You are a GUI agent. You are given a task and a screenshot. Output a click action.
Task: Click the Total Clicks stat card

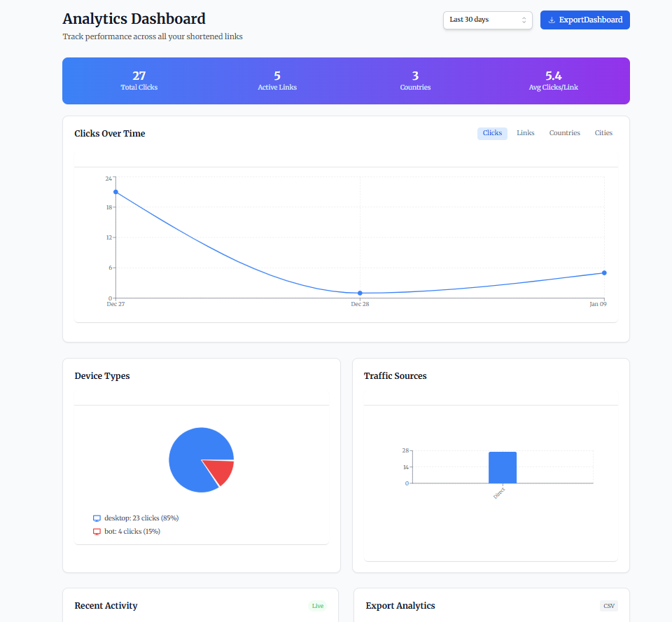139,81
